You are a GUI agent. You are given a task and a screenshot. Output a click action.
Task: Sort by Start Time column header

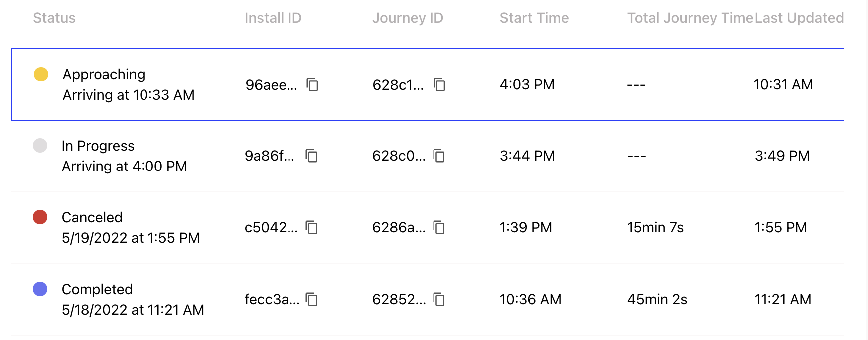(x=534, y=18)
